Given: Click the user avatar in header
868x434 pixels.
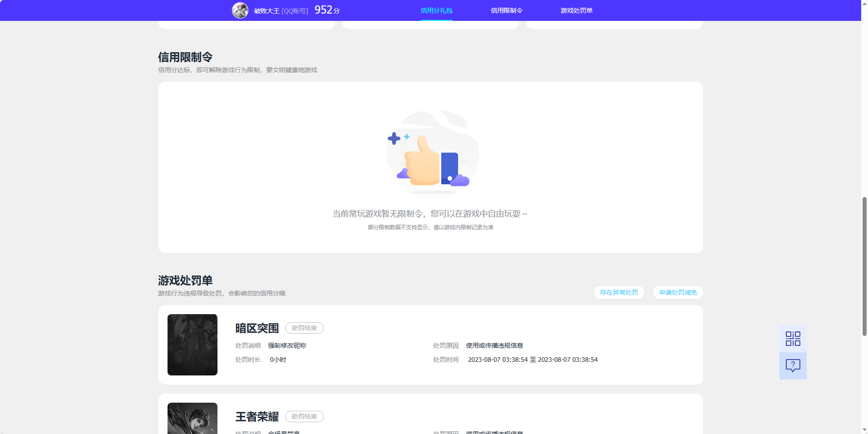Looking at the screenshot, I should [x=240, y=10].
